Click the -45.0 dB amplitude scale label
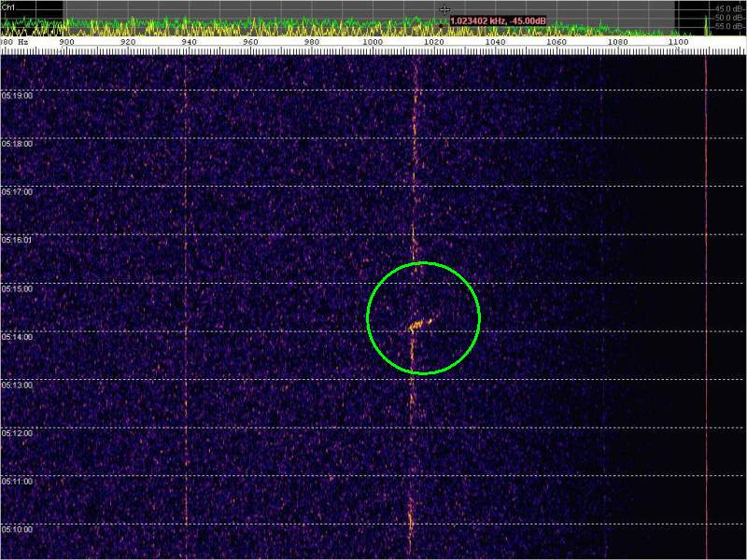Image resolution: width=747 pixels, height=560 pixels. point(728,8)
